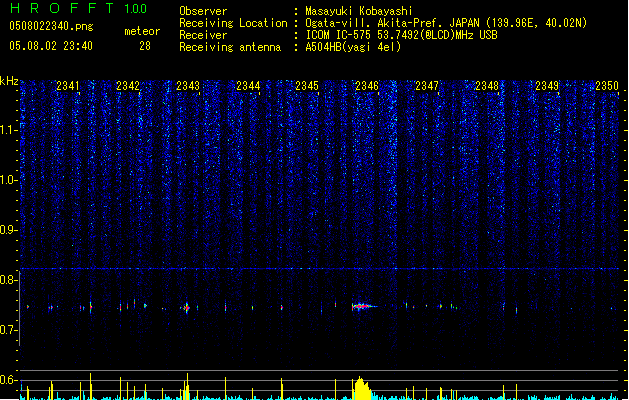Click the 0.6 frequency axis label
This screenshot has width=629, height=400.
[8, 380]
